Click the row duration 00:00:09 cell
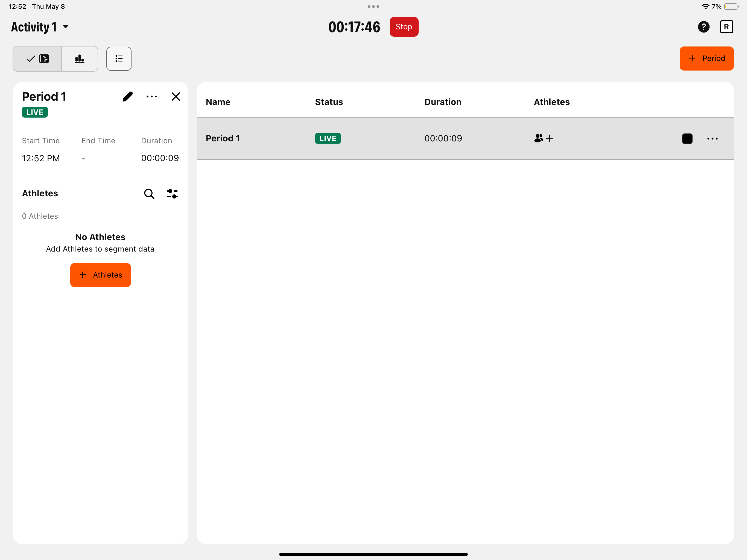 coord(443,138)
